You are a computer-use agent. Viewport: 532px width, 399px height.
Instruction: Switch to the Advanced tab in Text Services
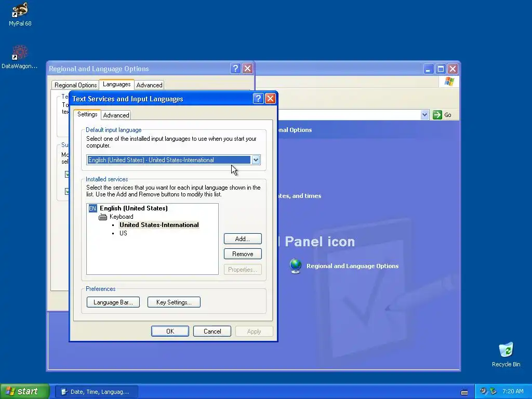pyautogui.click(x=116, y=115)
